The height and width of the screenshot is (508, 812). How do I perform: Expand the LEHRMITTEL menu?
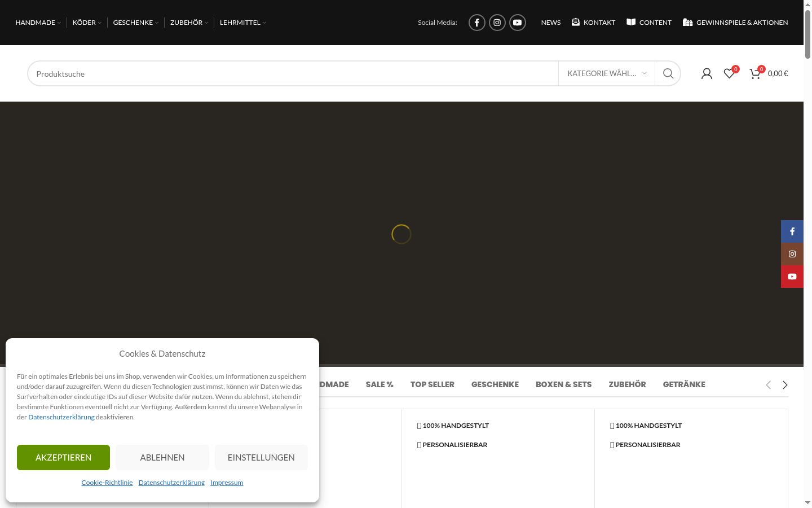(x=243, y=23)
